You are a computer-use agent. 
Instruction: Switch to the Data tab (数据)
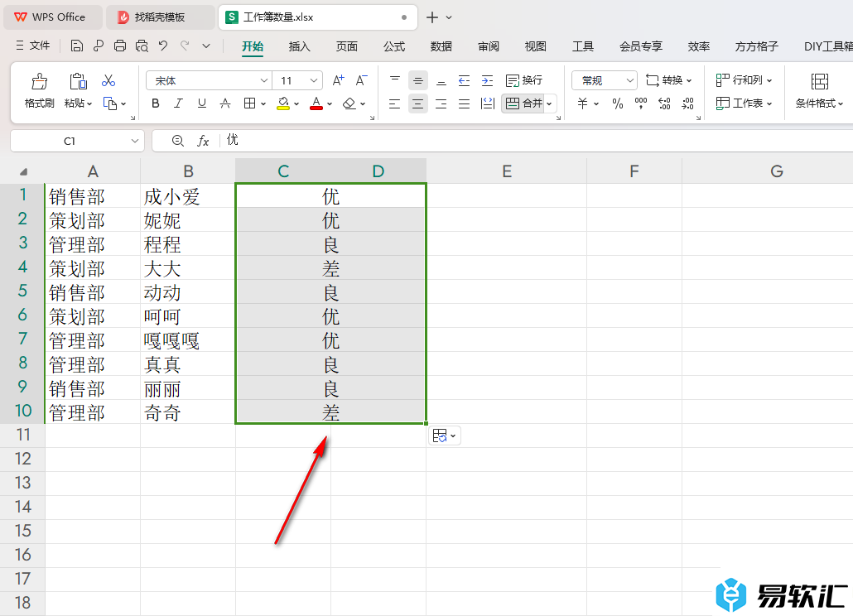point(441,46)
